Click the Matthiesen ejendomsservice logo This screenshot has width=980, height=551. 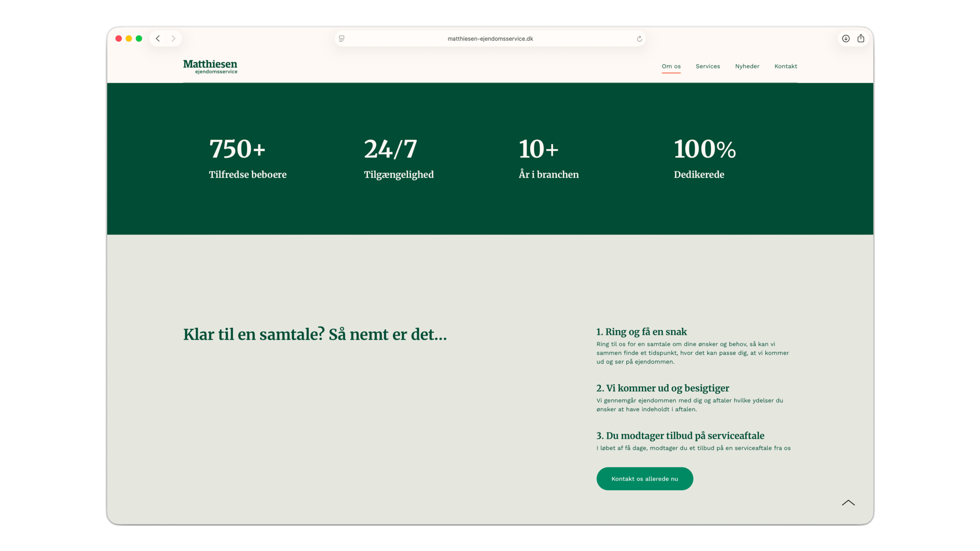(x=210, y=67)
